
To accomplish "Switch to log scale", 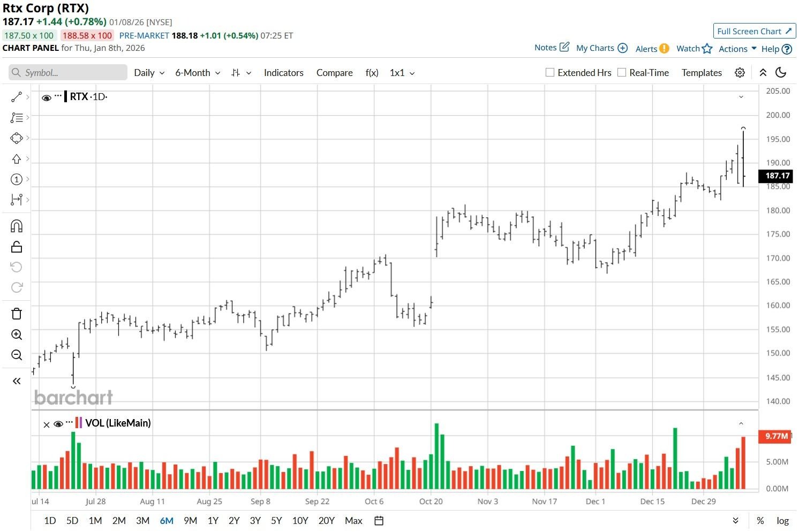I will pyautogui.click(x=782, y=521).
